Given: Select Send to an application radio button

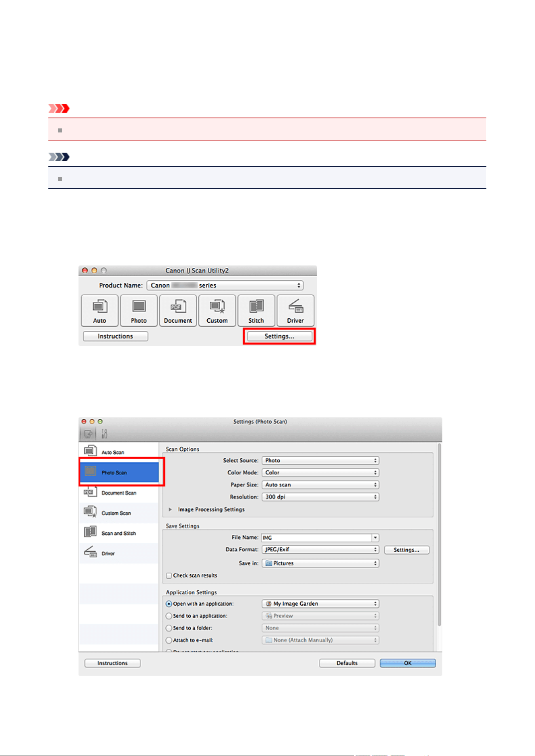Looking at the screenshot, I should pyautogui.click(x=169, y=616).
